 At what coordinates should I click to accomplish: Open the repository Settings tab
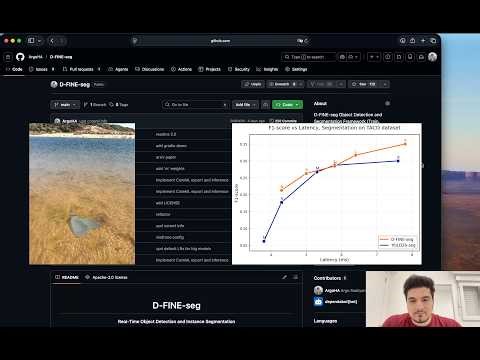coord(296,69)
